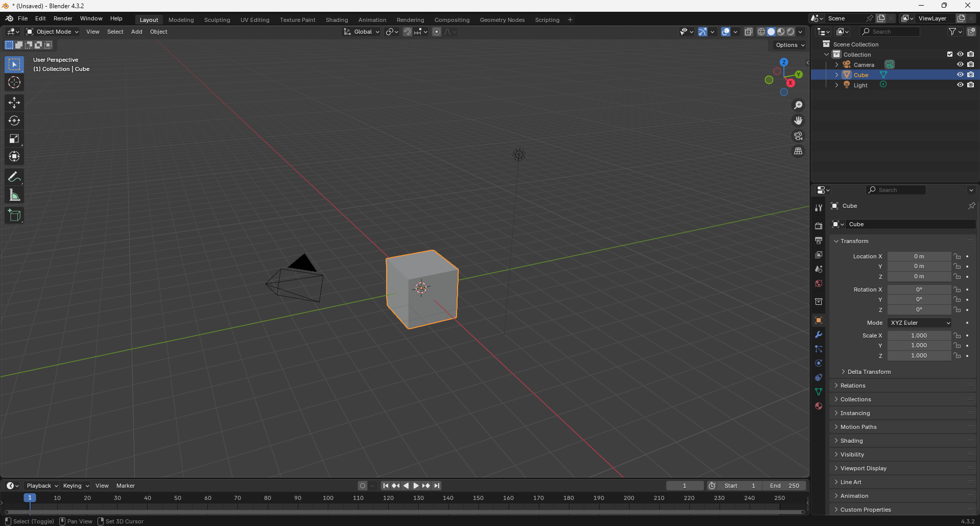
Task: Open the Render menu
Action: [x=63, y=18]
